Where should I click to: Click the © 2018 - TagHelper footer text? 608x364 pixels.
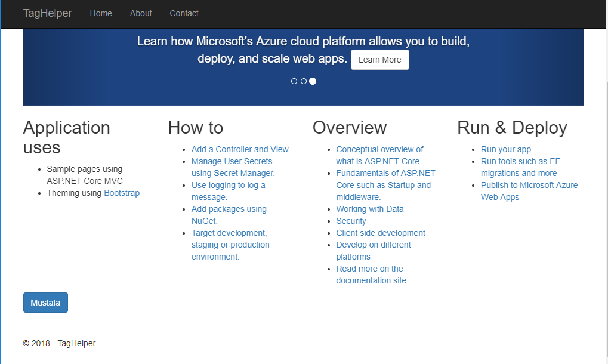point(59,343)
